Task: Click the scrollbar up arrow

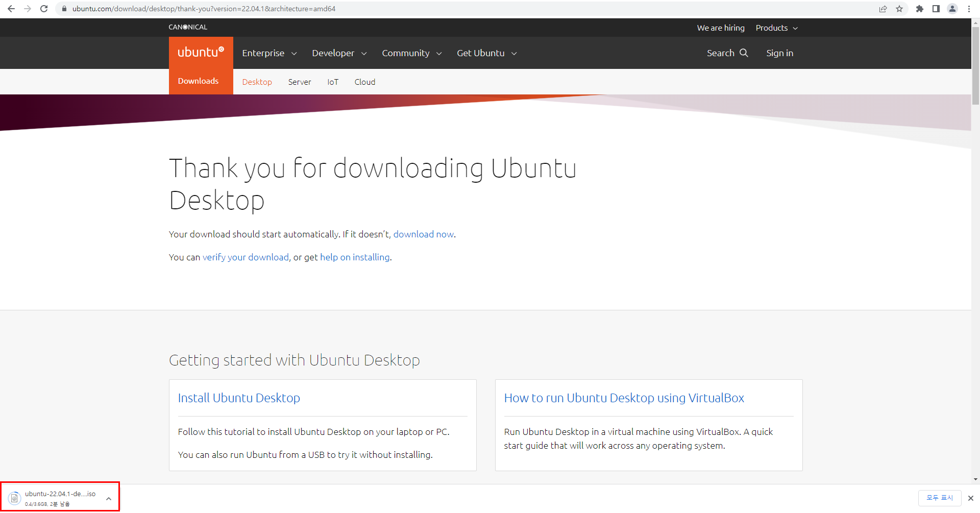Action: tap(975, 22)
